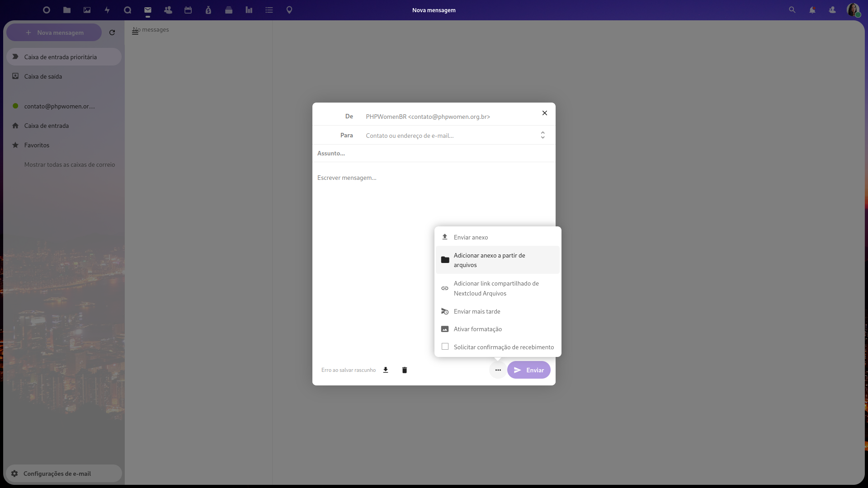Click the download draft icon

coord(386,370)
